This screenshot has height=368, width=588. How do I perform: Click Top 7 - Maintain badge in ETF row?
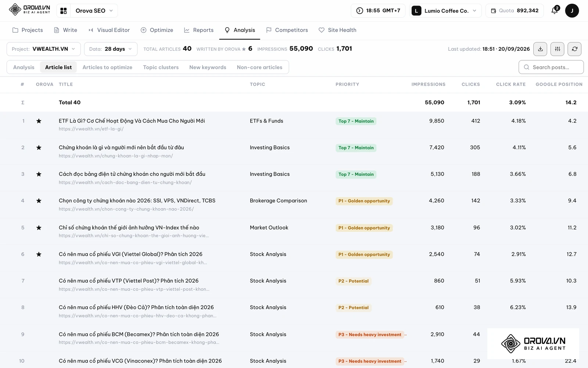(356, 121)
